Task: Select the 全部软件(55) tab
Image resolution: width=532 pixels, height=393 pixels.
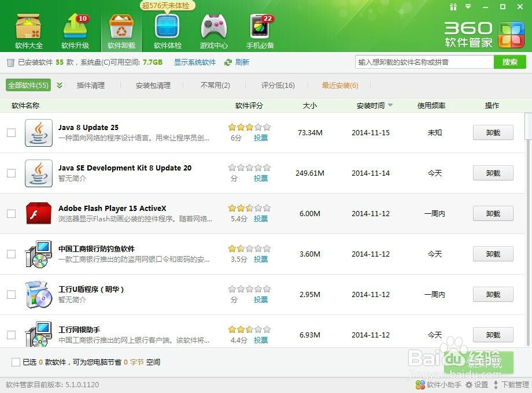Action: (28, 85)
